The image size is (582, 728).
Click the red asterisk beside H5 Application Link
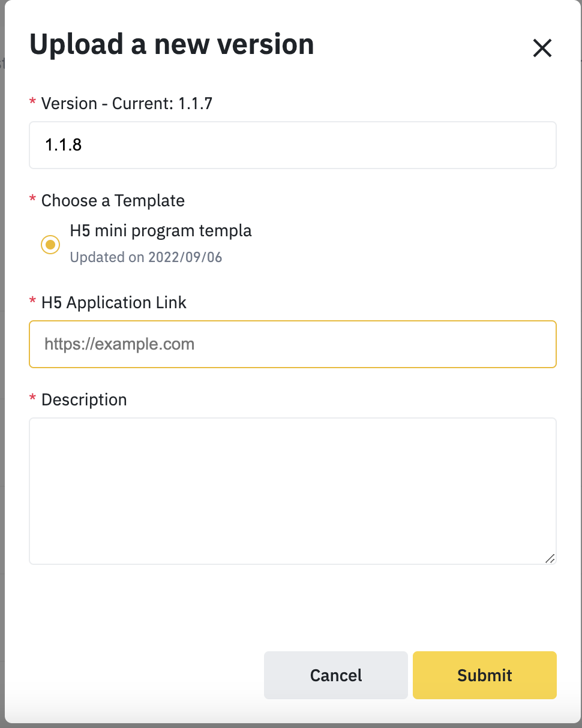[x=32, y=302]
